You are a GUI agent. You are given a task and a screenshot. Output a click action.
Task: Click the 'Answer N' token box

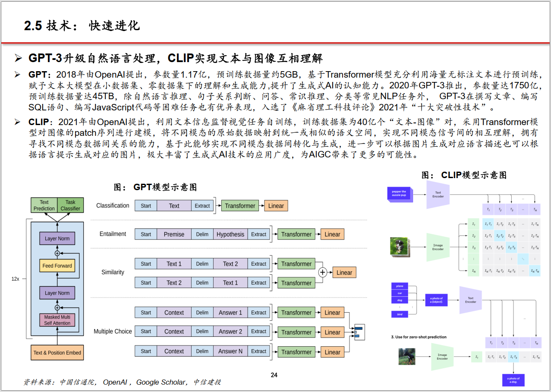pyautogui.click(x=230, y=351)
